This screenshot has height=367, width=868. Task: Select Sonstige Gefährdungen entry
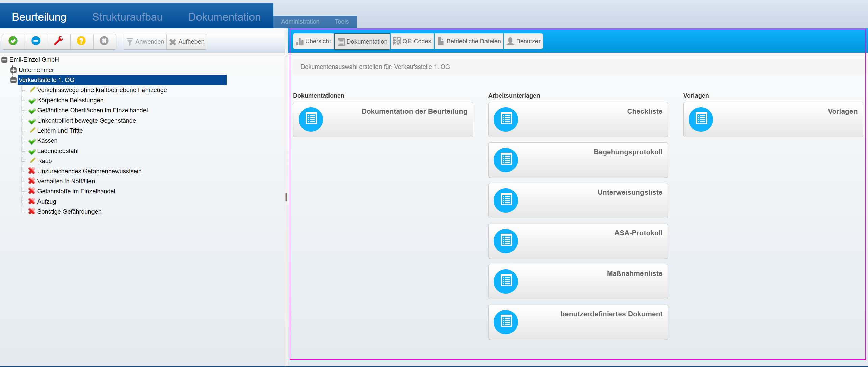point(69,212)
